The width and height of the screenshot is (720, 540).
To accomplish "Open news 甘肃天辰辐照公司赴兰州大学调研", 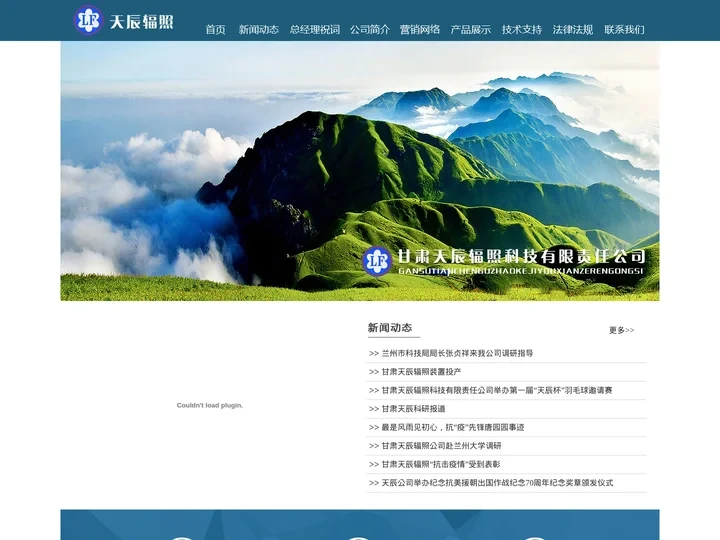I will coord(441,446).
